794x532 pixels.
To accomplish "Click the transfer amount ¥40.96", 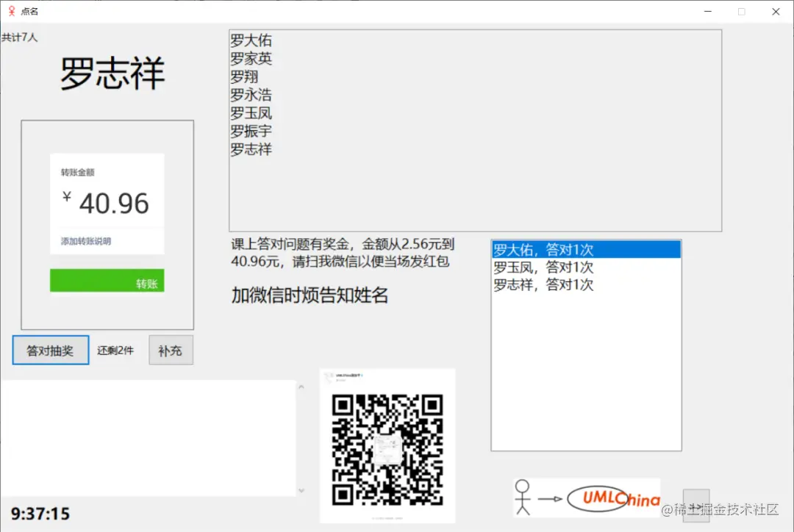I will point(106,204).
